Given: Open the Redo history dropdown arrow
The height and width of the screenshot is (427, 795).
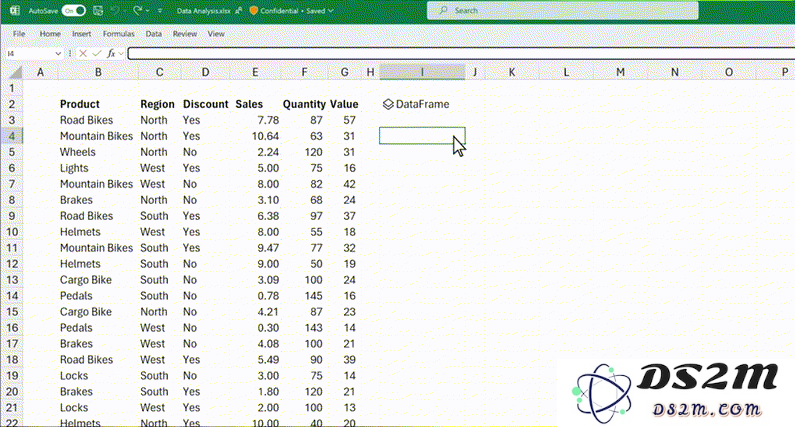Looking at the screenshot, I should [x=148, y=11].
